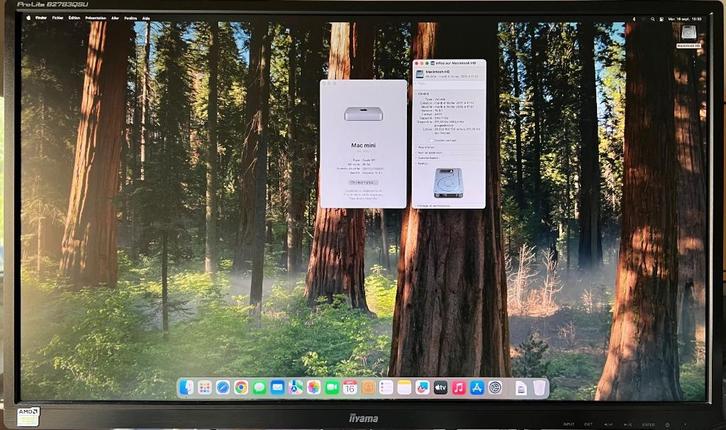This screenshot has width=726, height=430.
Task: Open the Fichier menu in menu bar
Action: coord(58,18)
